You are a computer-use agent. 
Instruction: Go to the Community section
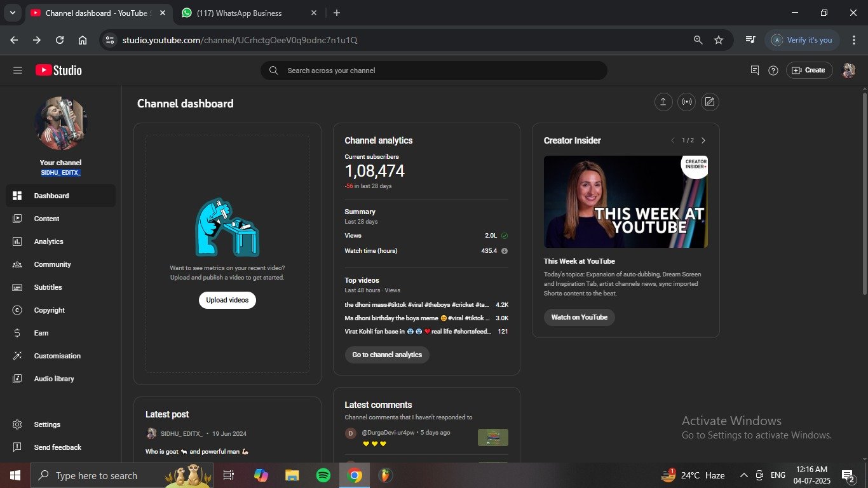60,264
